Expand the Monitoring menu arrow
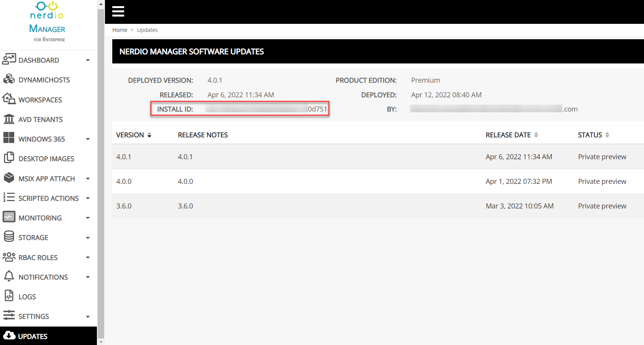Image resolution: width=644 pixels, height=345 pixels. [x=88, y=218]
